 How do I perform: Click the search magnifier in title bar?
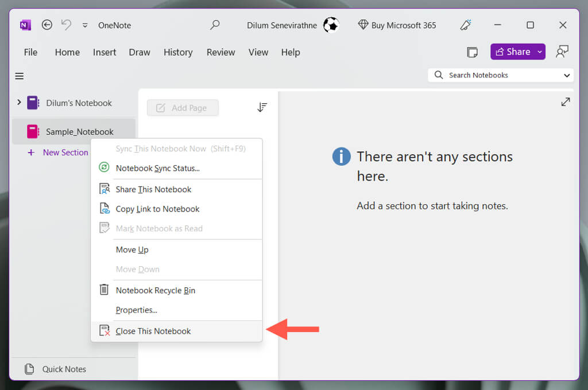[x=215, y=25]
